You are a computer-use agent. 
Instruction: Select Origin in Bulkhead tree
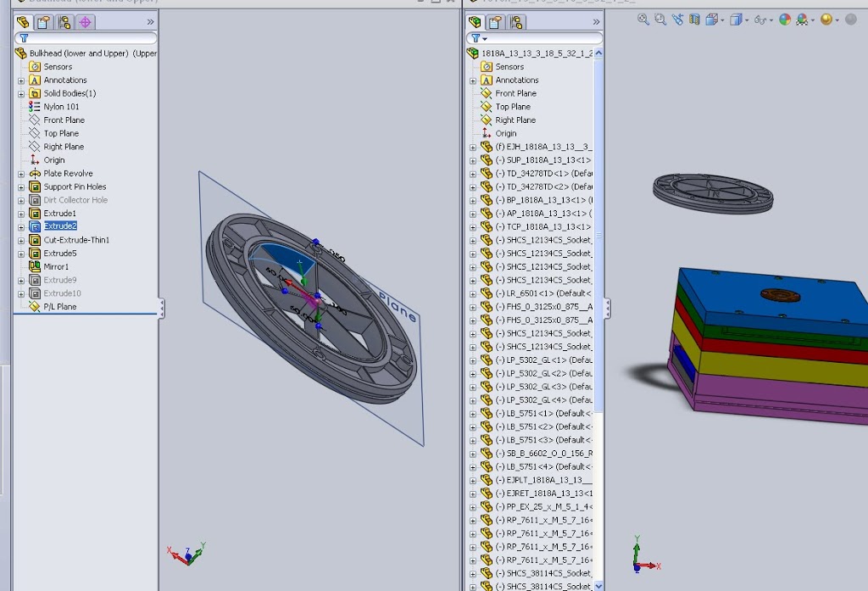[53, 159]
